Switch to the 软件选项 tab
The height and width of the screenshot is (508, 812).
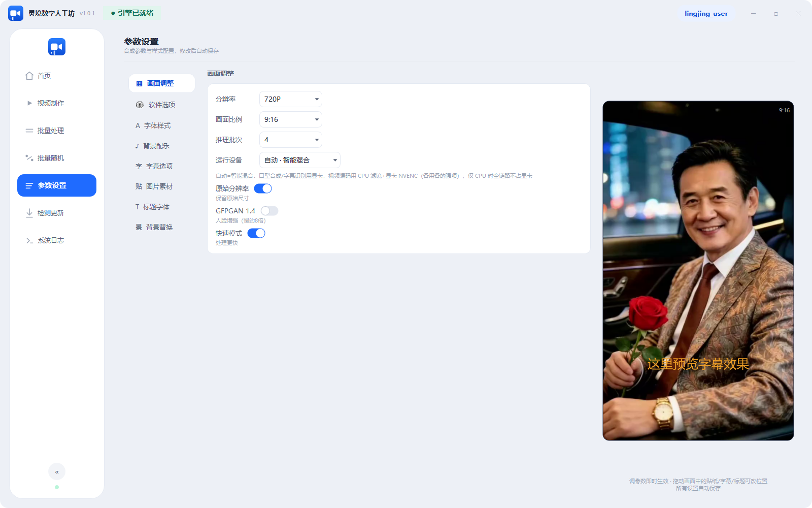coord(162,105)
